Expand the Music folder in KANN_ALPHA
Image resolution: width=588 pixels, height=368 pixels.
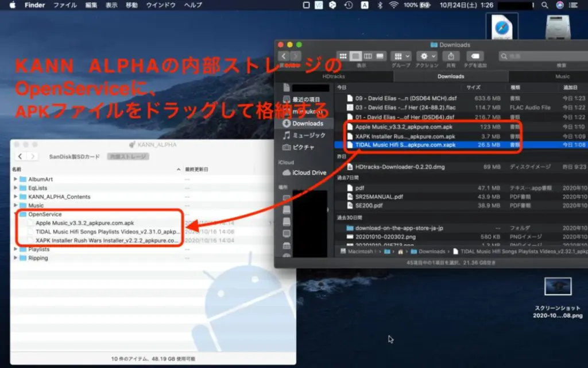16,205
